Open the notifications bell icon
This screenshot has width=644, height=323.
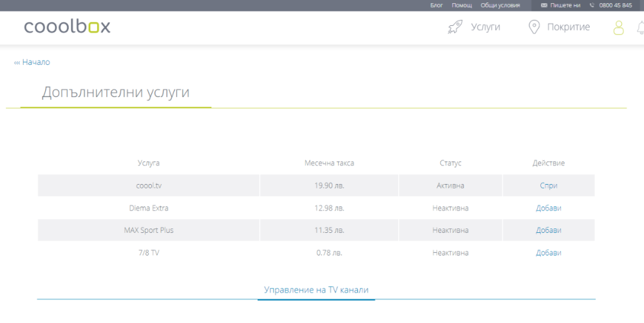pyautogui.click(x=640, y=28)
